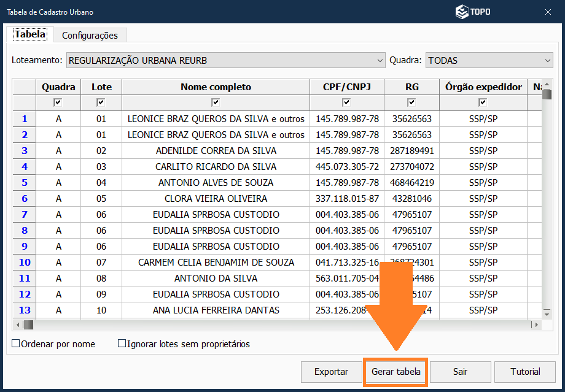The width and height of the screenshot is (565, 392).
Task: Open the Tutorial button
Action: [x=525, y=372]
